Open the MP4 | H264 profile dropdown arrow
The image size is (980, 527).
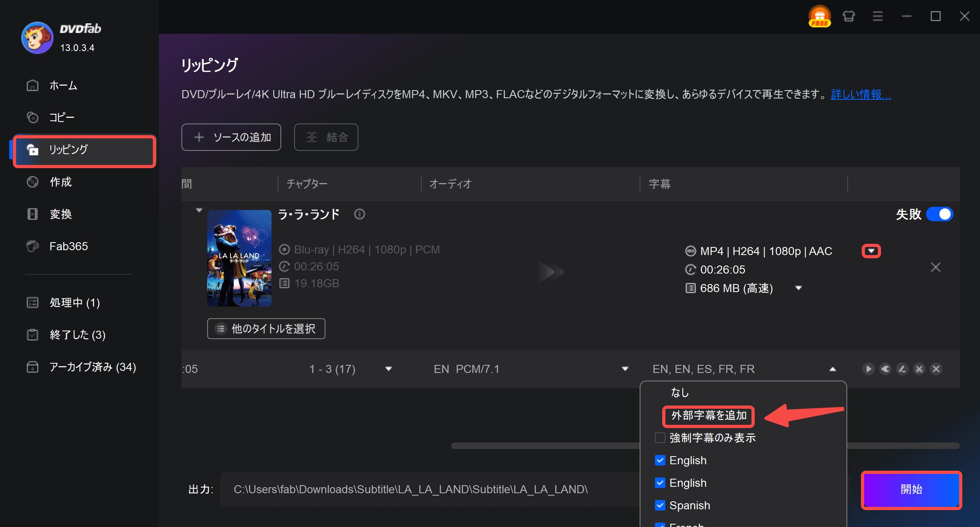[x=871, y=251]
